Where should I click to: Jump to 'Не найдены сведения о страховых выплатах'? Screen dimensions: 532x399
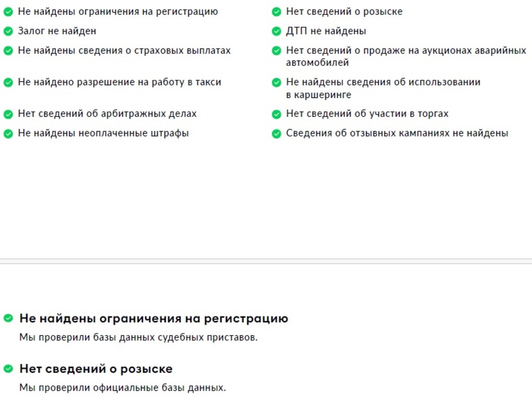click(x=124, y=50)
